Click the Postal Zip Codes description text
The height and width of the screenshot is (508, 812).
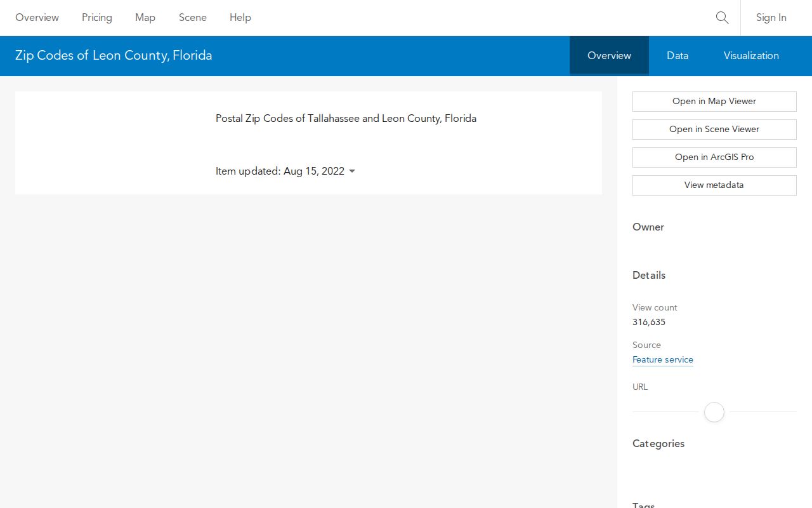pos(346,119)
